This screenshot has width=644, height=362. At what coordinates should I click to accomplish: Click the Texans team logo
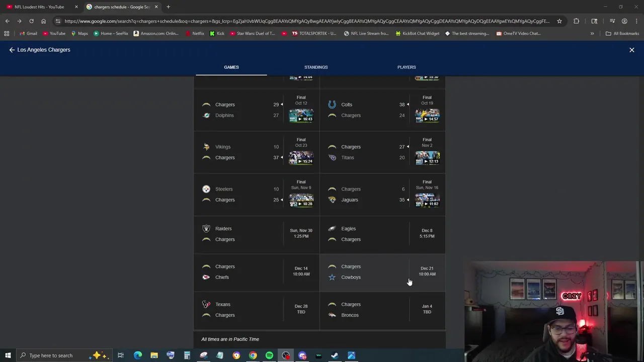tap(206, 304)
